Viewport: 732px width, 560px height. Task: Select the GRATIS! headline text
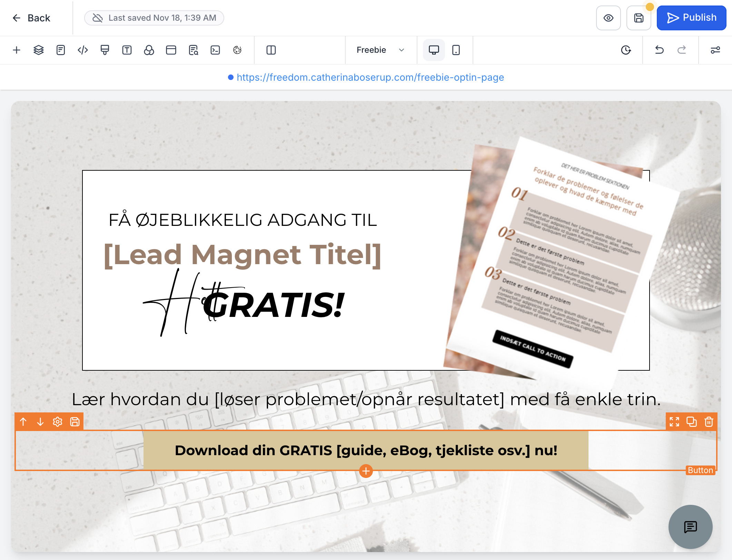click(274, 305)
